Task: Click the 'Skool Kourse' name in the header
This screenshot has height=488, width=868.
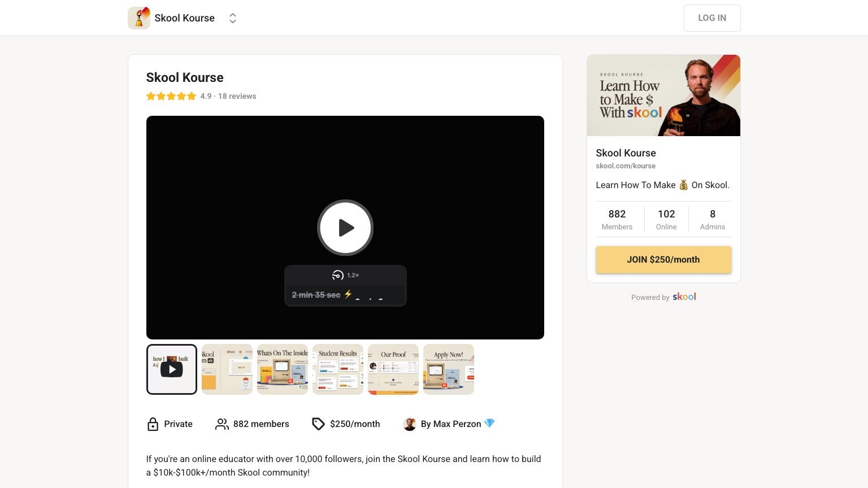Action: 185,18
